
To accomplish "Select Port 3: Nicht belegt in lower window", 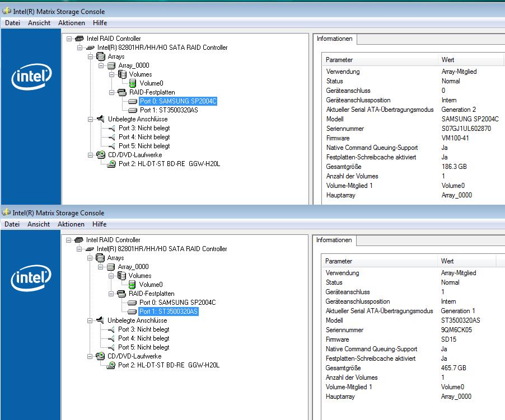I will pyautogui.click(x=144, y=329).
